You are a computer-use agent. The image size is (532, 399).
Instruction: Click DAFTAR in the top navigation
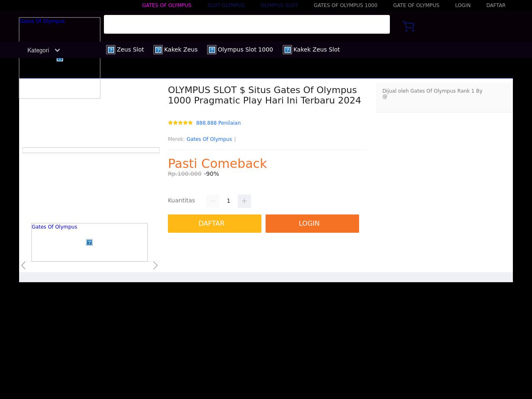(496, 5)
